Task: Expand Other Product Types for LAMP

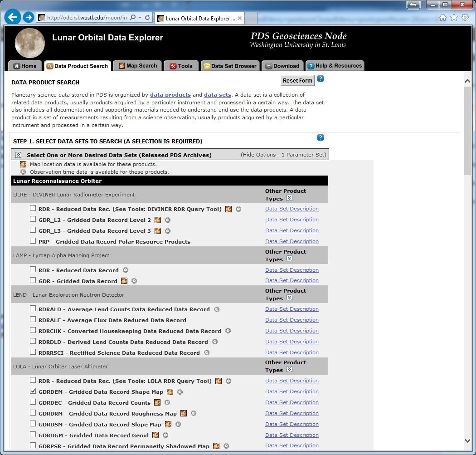Action: (289, 259)
